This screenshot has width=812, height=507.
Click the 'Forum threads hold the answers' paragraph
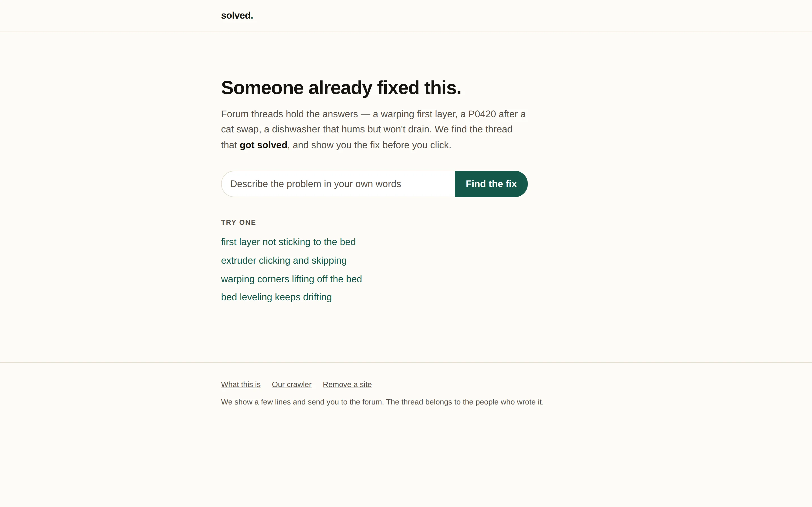pos(374,130)
